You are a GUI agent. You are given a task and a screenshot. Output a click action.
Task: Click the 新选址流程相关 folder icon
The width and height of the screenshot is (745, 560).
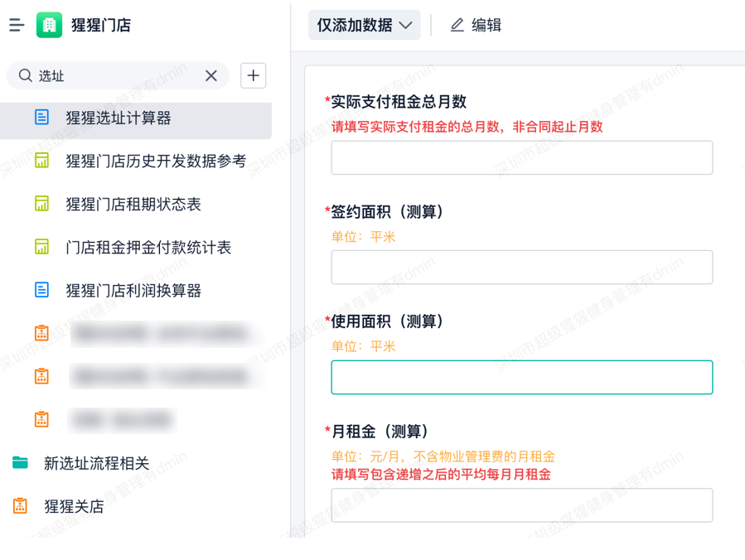[21, 462]
